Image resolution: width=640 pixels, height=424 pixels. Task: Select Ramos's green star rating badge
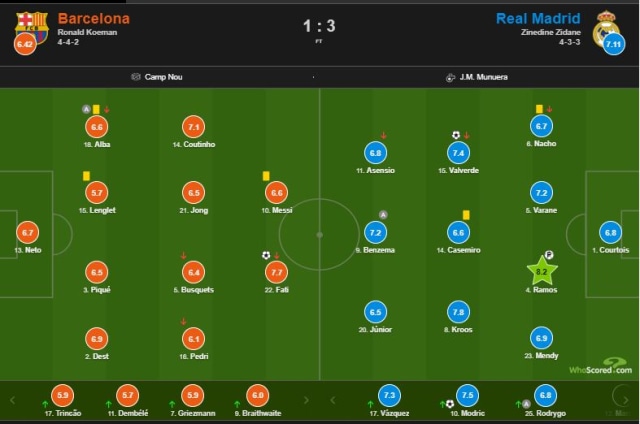[542, 271]
